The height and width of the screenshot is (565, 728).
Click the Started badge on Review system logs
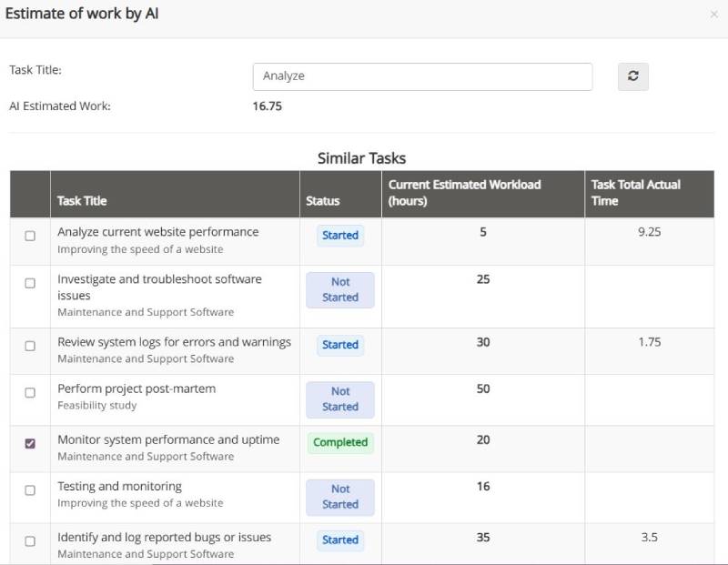(339, 345)
